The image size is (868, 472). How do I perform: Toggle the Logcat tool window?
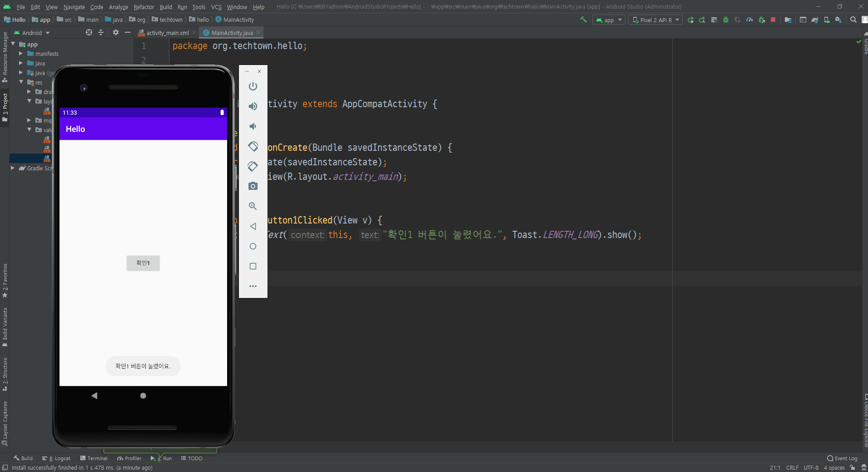tap(56, 458)
